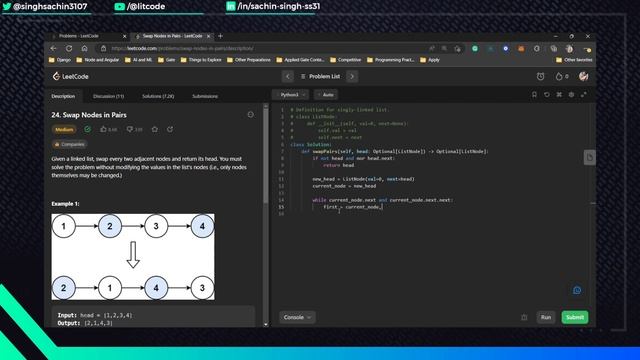
Task: Click the problem info circle icon
Action: point(251,115)
